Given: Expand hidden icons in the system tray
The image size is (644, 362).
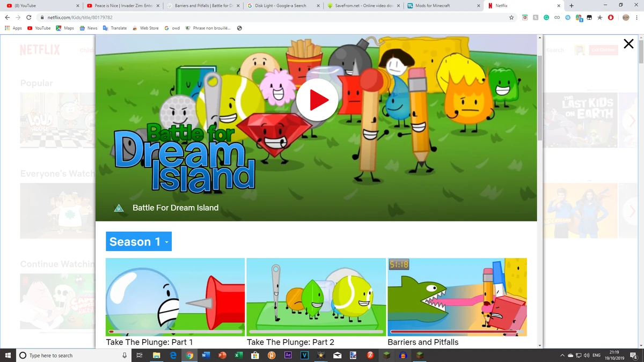Looking at the screenshot, I should [562, 355].
